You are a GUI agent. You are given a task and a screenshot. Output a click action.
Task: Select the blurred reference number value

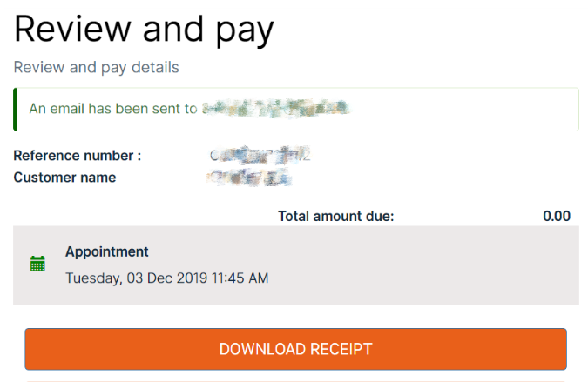pos(260,156)
